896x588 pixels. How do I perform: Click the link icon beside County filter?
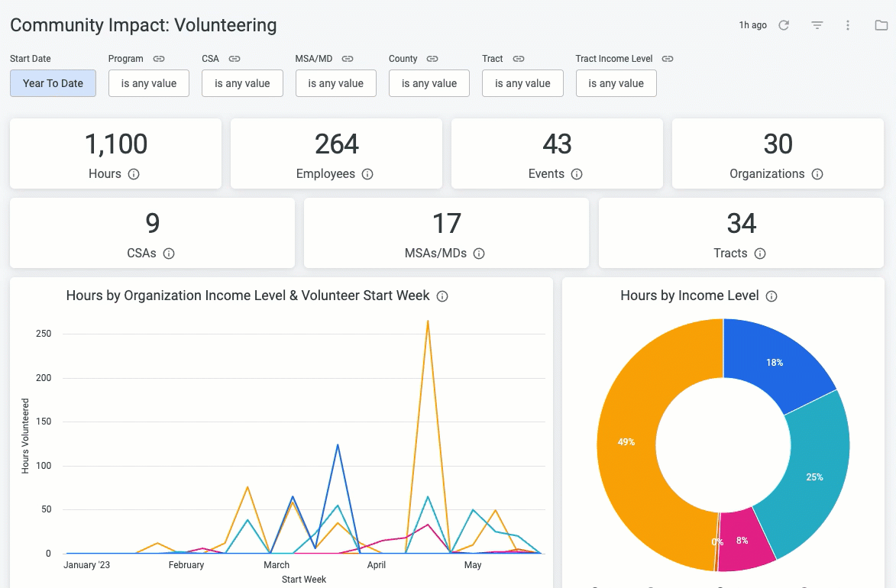432,59
